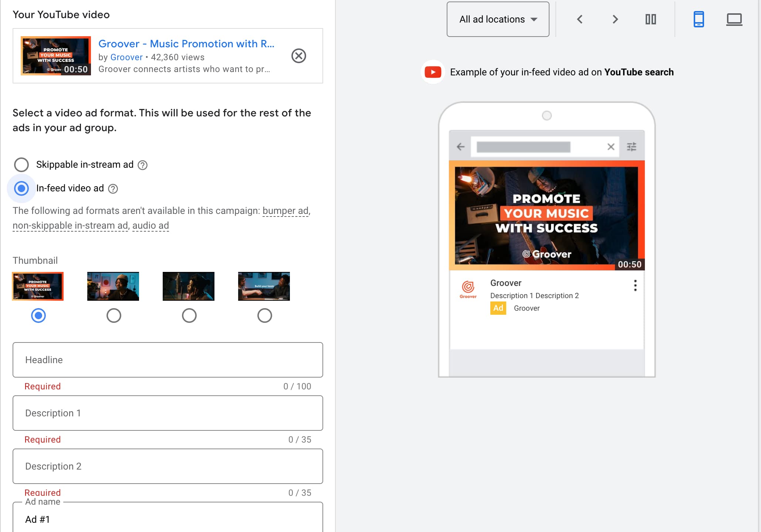Choose the third thumbnail with microphone

pos(189,286)
